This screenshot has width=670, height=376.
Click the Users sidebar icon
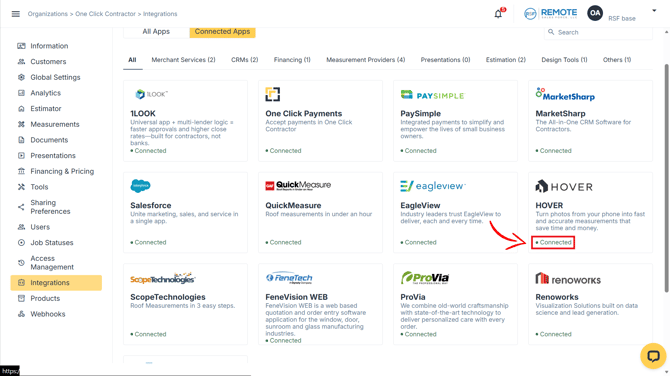(x=21, y=227)
